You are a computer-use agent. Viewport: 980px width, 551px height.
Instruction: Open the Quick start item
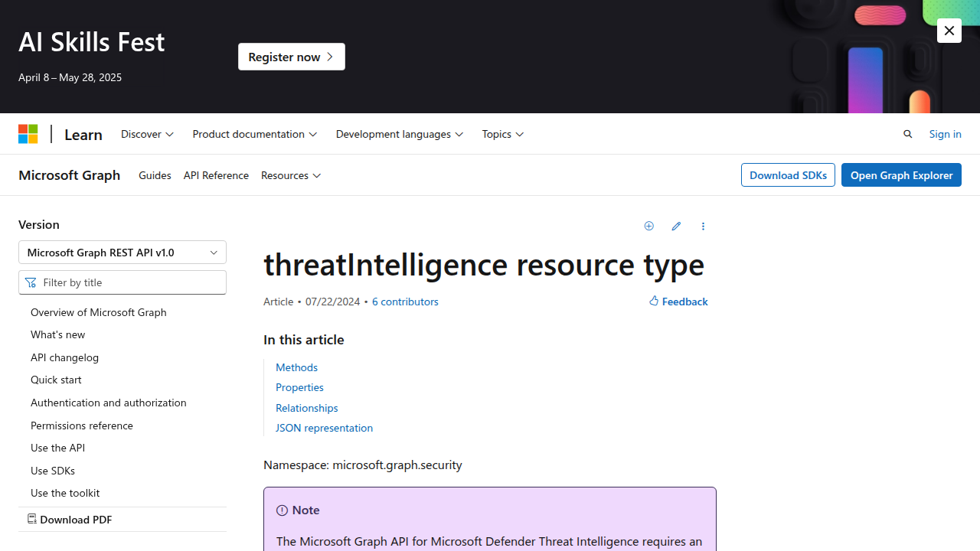pos(56,380)
